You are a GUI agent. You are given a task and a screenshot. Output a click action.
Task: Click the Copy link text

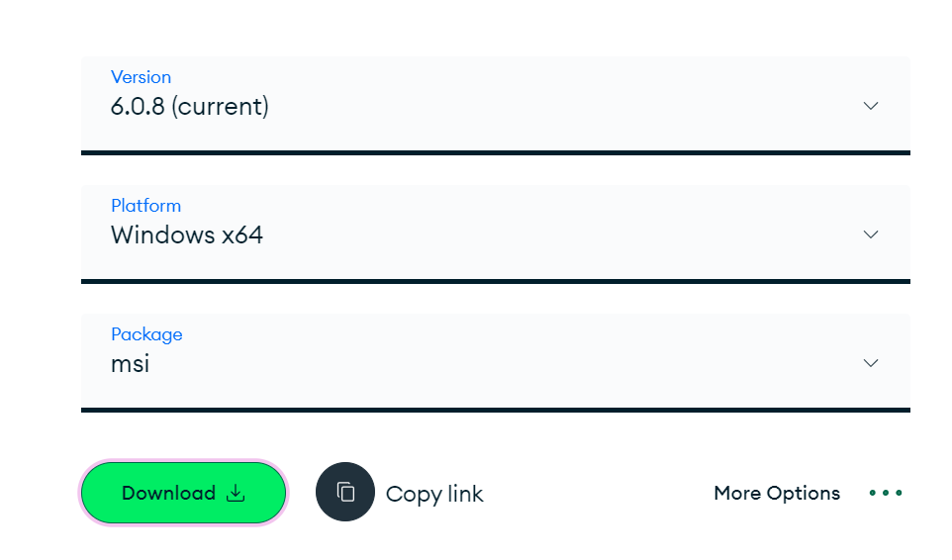434,494
